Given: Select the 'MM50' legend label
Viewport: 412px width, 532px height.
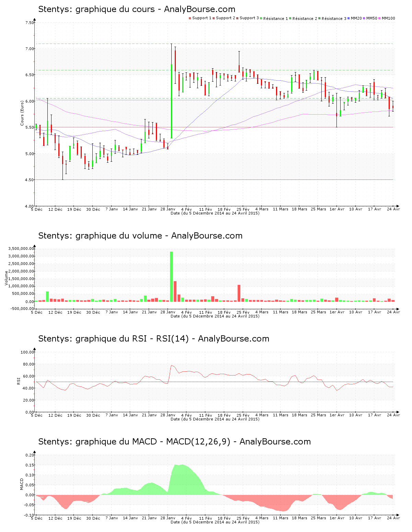Looking at the screenshot, I should 372,18.
